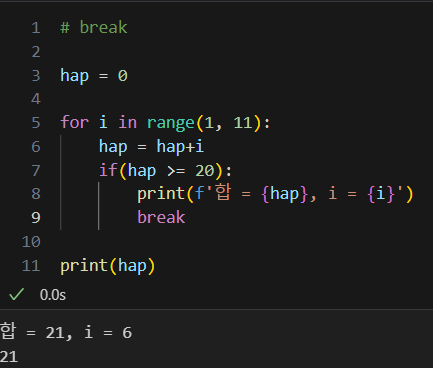The width and height of the screenshot is (433, 368).
Task: Click the green execution success checkmark
Action: [16, 294]
